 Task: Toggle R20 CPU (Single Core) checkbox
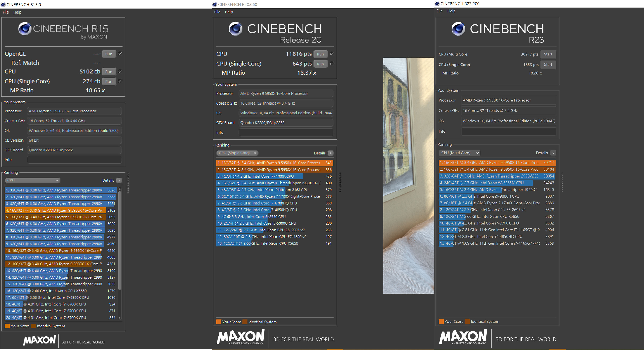pyautogui.click(x=331, y=63)
